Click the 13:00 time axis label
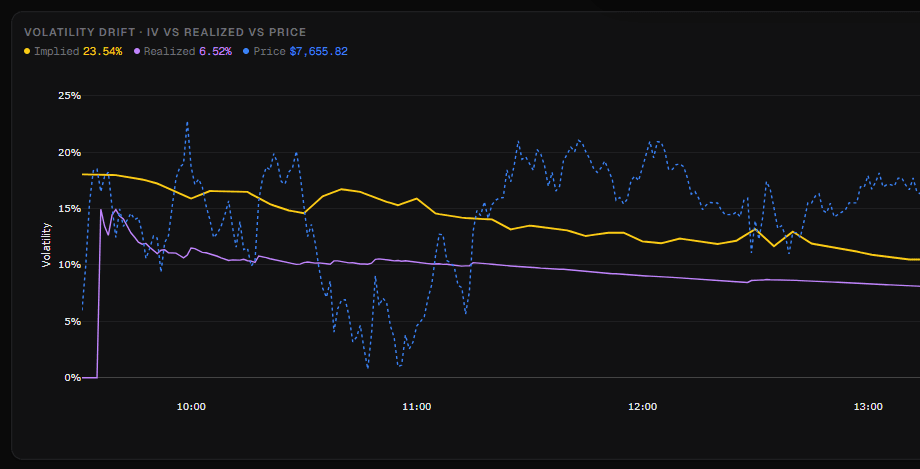This screenshot has width=920, height=469. pyautogui.click(x=868, y=407)
